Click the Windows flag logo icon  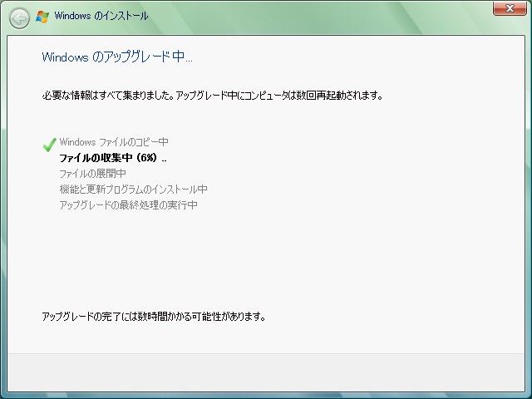pos(42,17)
